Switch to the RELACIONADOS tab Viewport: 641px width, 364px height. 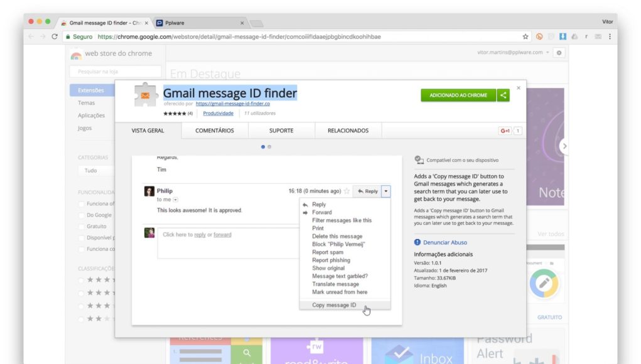(x=348, y=131)
